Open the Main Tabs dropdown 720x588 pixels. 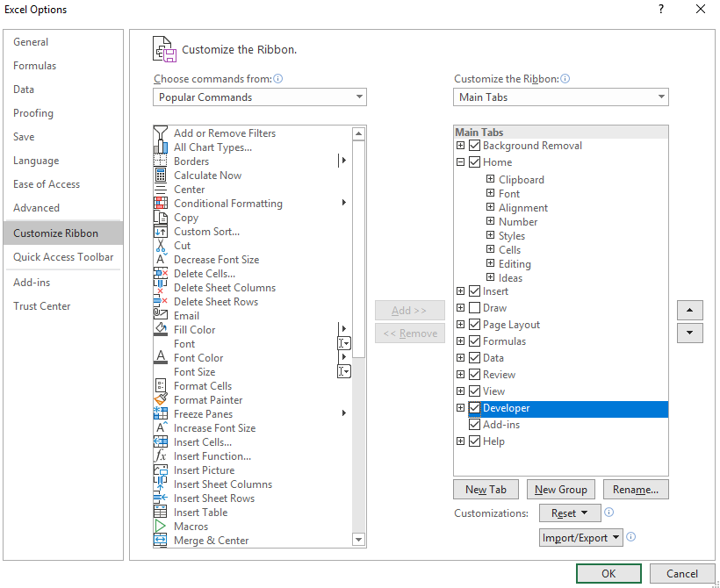(x=561, y=97)
